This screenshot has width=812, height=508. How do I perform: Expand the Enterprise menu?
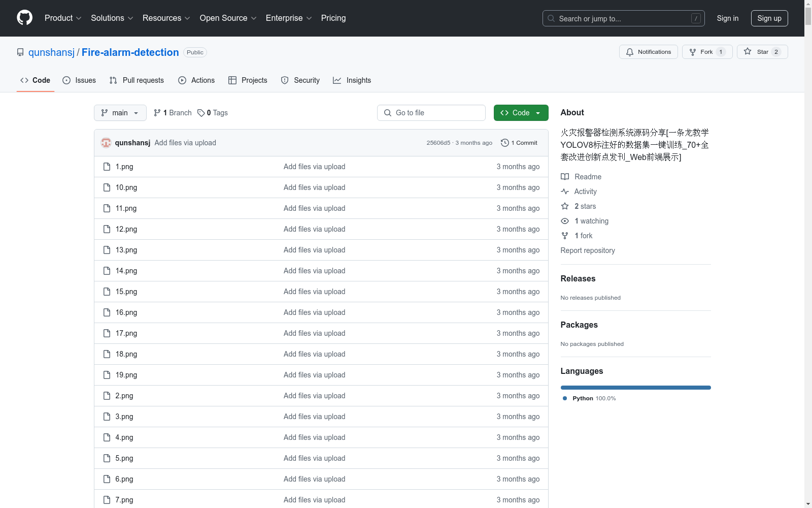289,18
